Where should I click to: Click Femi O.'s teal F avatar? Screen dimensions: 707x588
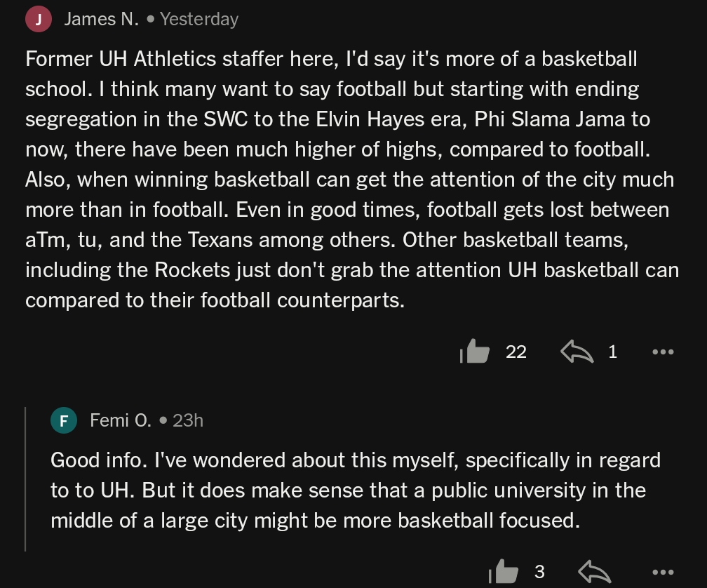coord(64,420)
